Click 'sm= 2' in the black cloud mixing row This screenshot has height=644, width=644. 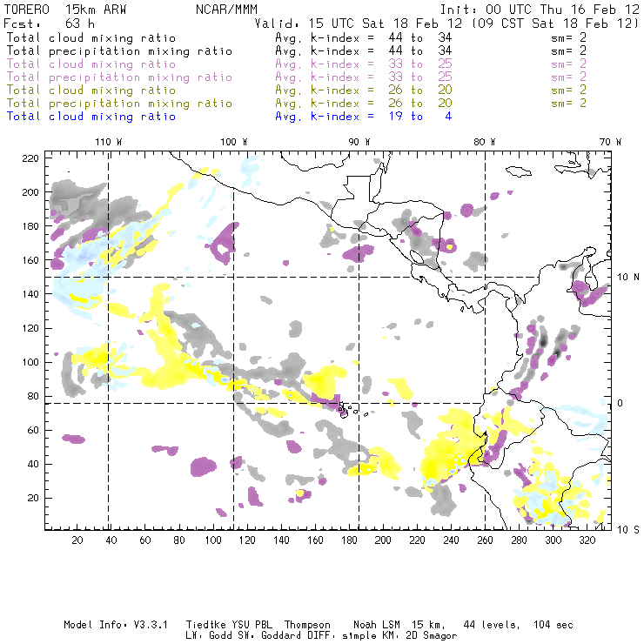[569, 37]
